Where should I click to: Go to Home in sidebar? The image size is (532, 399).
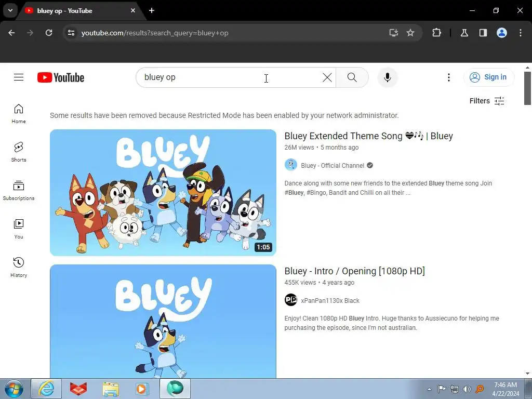click(x=19, y=114)
